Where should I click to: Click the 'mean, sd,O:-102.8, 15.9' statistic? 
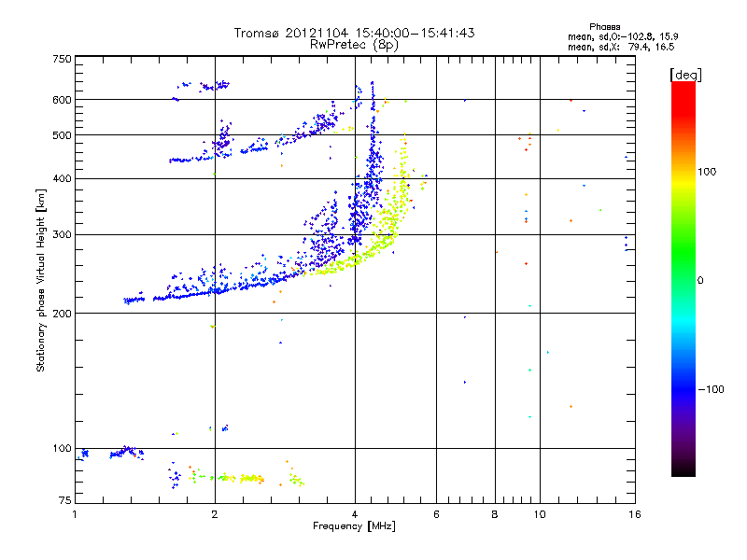tap(623, 36)
